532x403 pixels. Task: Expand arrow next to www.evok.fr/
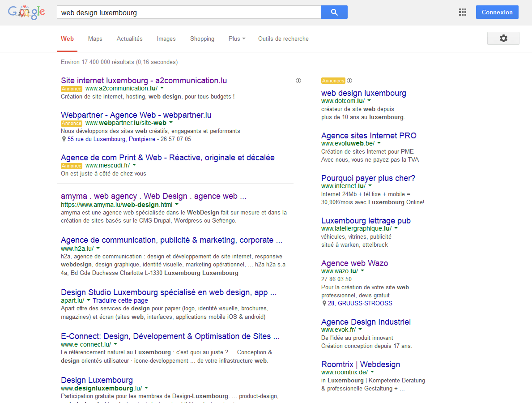click(x=360, y=329)
